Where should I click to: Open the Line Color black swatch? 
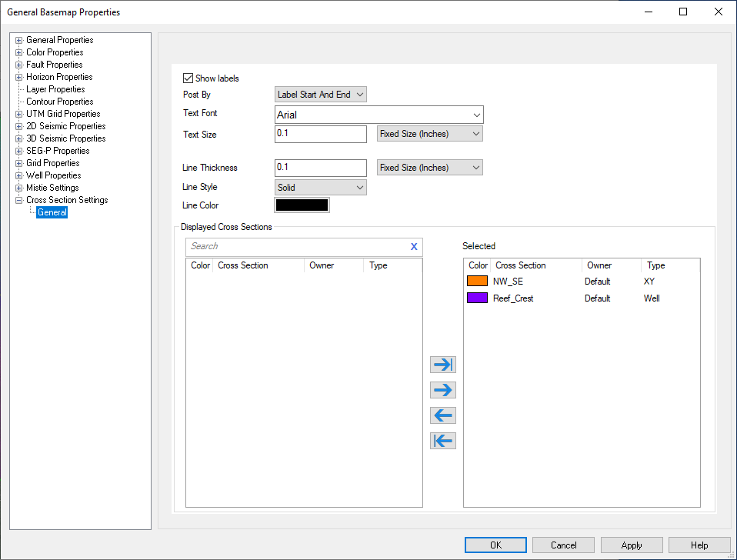(302, 205)
